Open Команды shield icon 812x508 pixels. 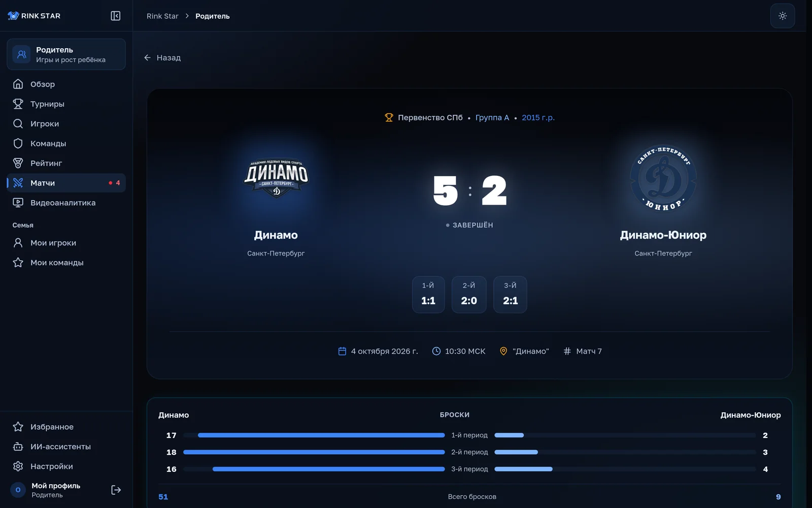[x=18, y=143]
